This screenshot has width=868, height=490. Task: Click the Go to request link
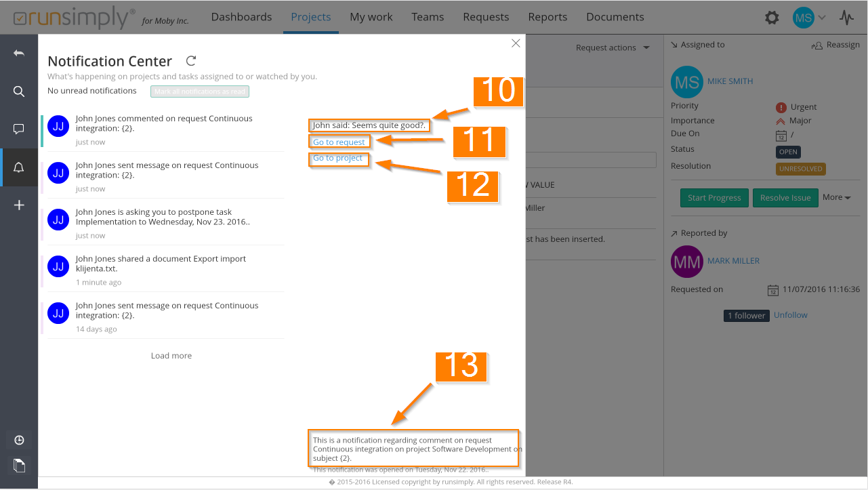click(x=339, y=142)
